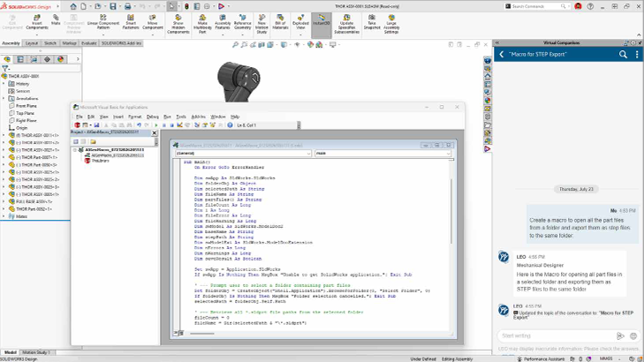Click Take Snapshot tool
The image size is (644, 362).
coord(372,22)
